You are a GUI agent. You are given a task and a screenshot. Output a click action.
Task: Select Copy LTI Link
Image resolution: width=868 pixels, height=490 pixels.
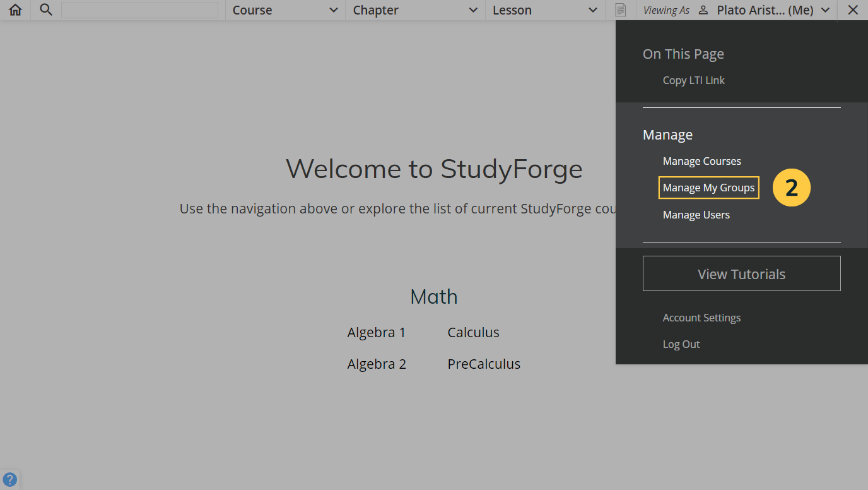(x=693, y=80)
